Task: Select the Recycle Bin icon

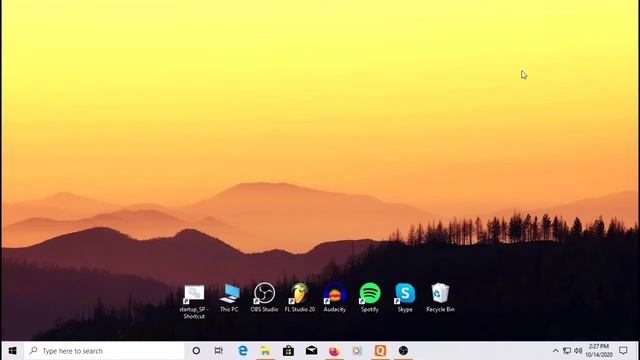Action: (440, 298)
